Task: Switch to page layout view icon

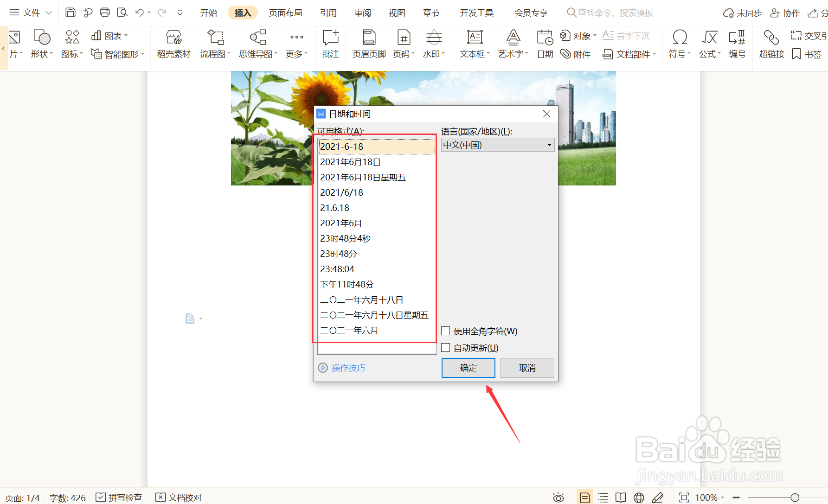Action: click(584, 498)
